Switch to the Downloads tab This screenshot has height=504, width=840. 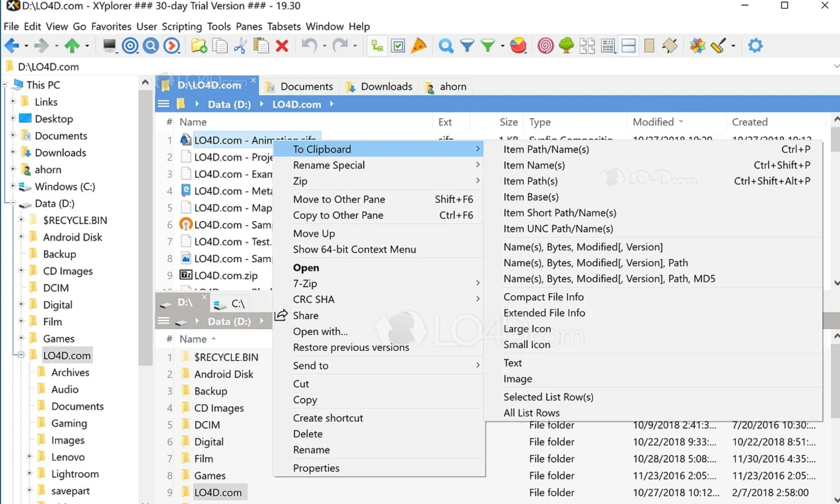(379, 87)
